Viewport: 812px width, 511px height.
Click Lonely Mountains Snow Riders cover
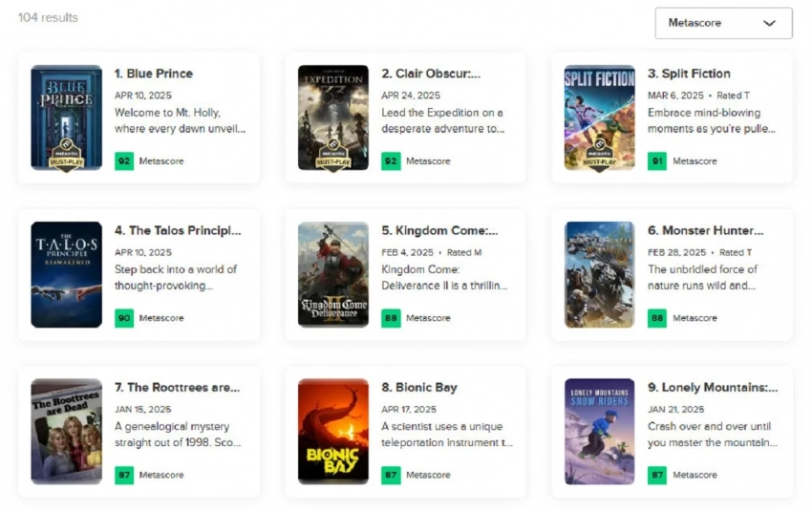tap(599, 432)
